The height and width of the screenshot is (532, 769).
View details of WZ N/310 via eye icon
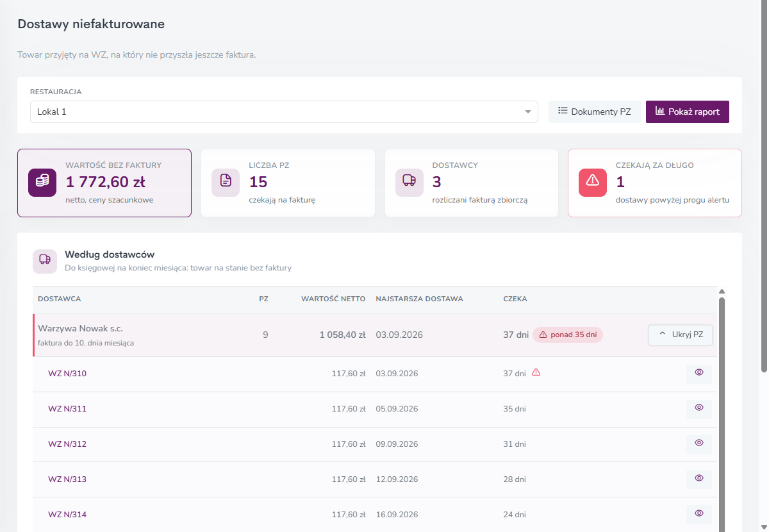[699, 373]
